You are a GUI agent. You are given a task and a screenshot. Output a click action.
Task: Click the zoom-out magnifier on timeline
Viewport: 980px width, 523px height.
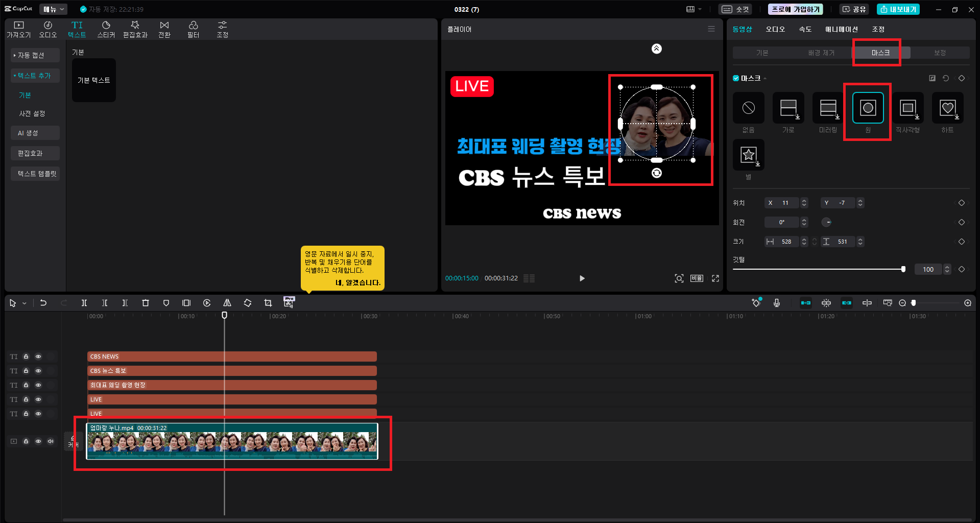click(902, 303)
